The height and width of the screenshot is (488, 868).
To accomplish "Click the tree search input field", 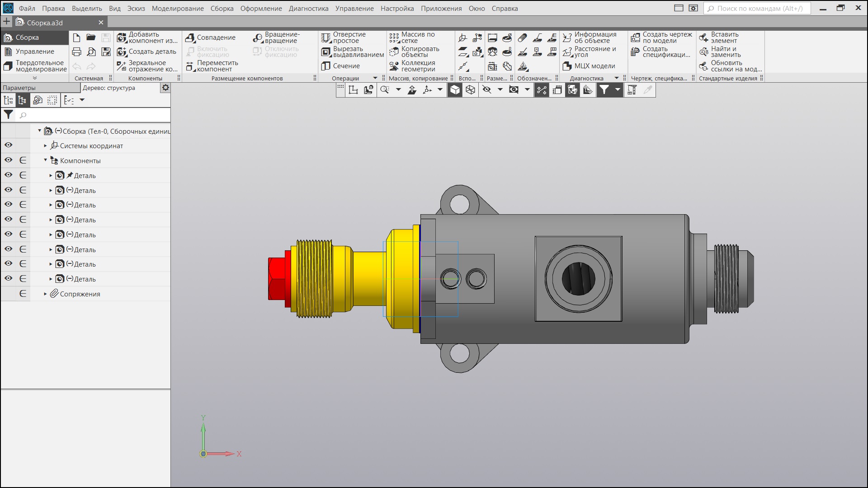I will (93, 115).
